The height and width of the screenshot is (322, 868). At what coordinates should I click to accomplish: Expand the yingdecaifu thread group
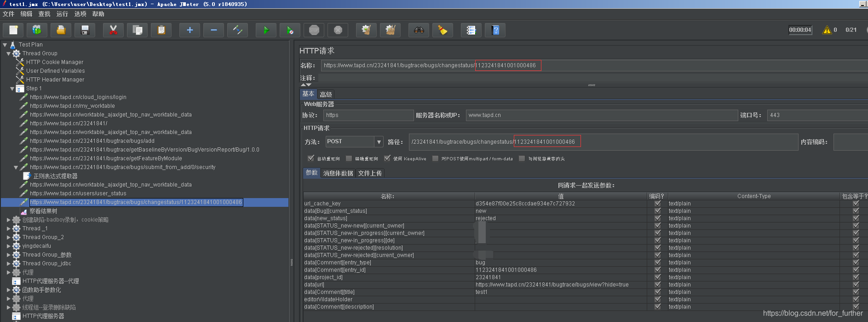tap(8, 246)
